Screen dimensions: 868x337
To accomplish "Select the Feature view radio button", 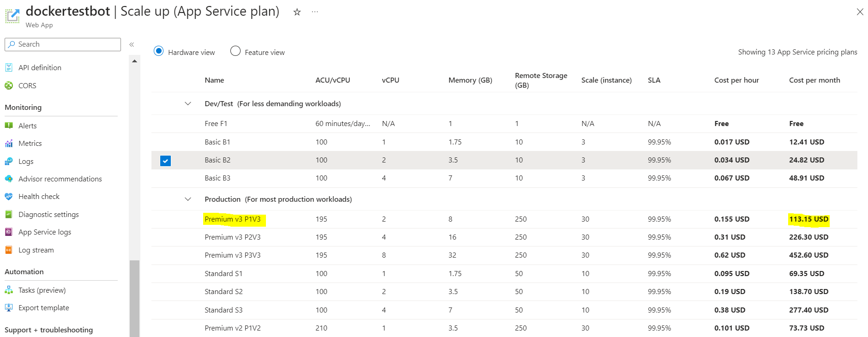I will point(235,51).
